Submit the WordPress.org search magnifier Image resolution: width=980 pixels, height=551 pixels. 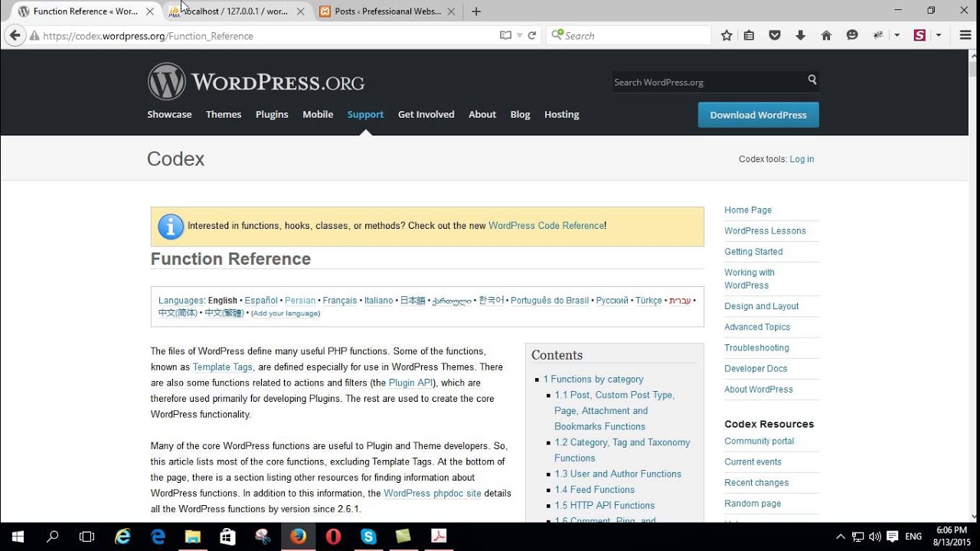click(812, 80)
